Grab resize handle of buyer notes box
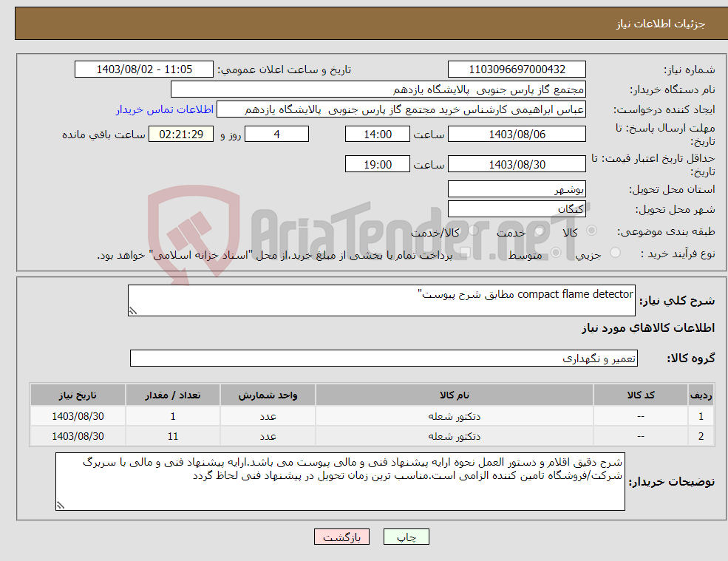This screenshot has width=728, height=561. pyautogui.click(x=61, y=506)
